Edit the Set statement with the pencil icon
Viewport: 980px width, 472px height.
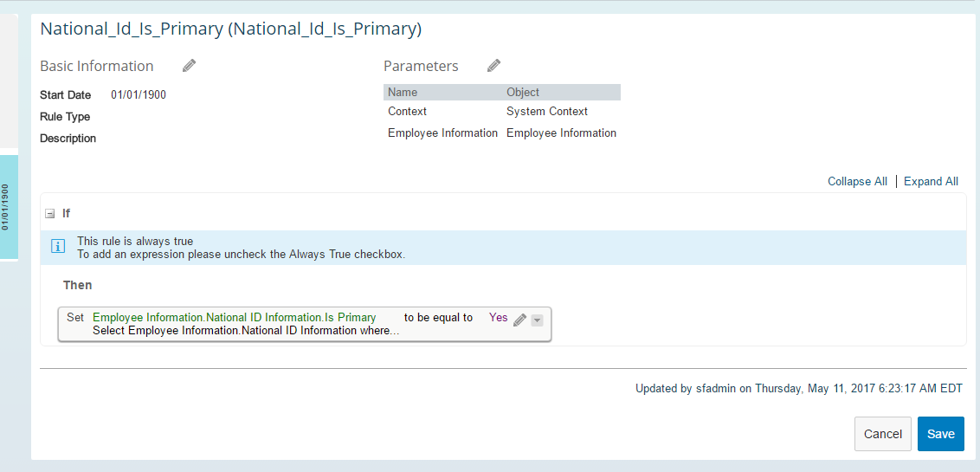point(520,320)
